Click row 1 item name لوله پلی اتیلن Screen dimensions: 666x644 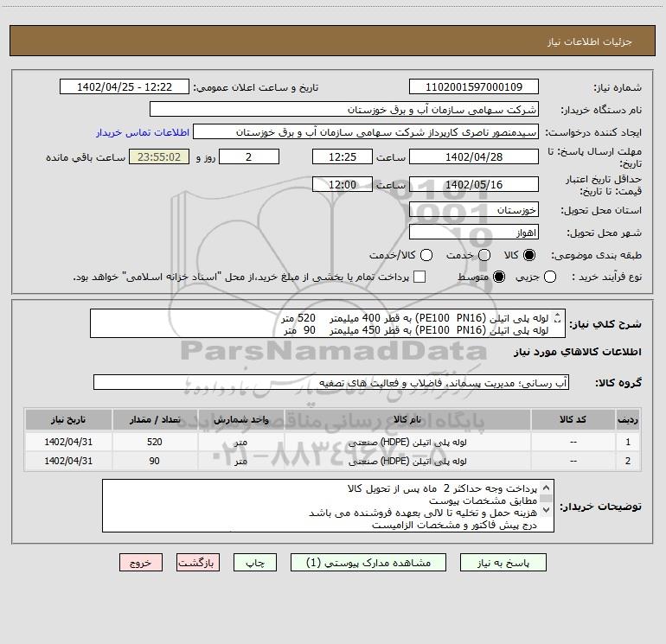coord(407,442)
